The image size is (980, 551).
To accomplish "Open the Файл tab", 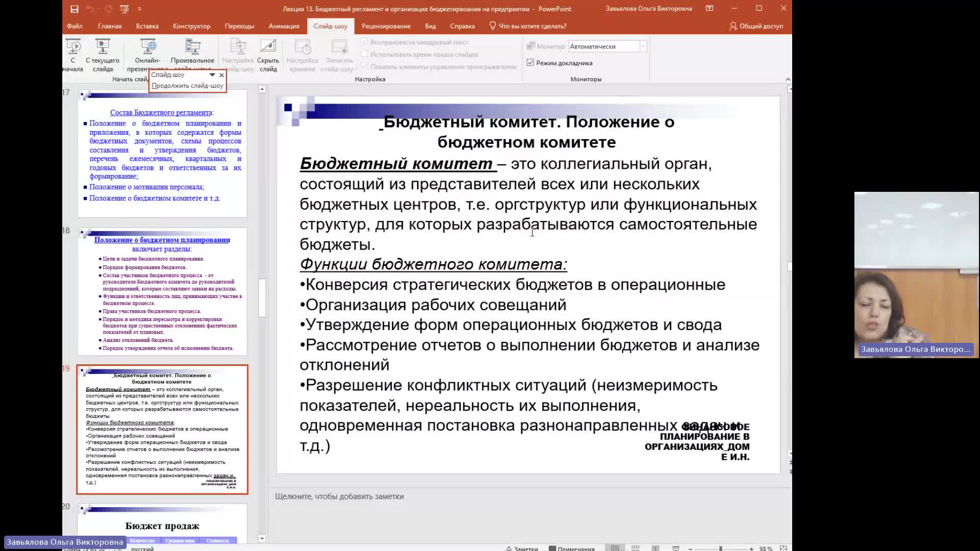I will (x=75, y=26).
